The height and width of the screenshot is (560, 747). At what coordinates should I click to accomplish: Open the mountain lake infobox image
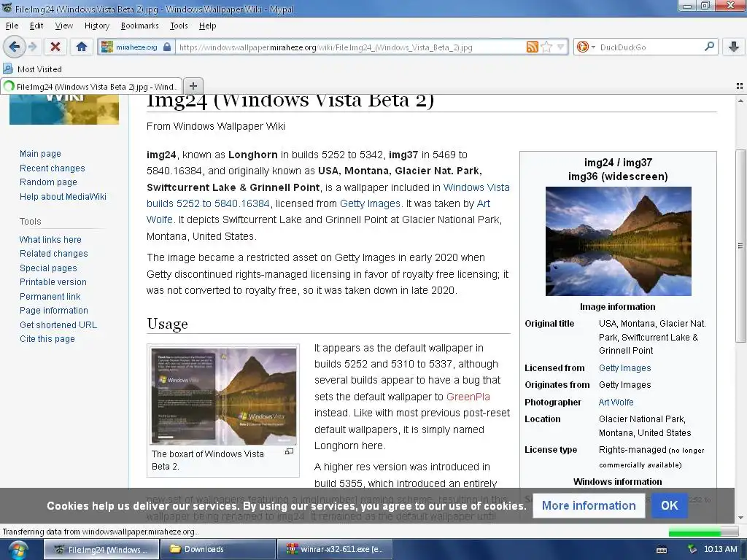coord(618,241)
